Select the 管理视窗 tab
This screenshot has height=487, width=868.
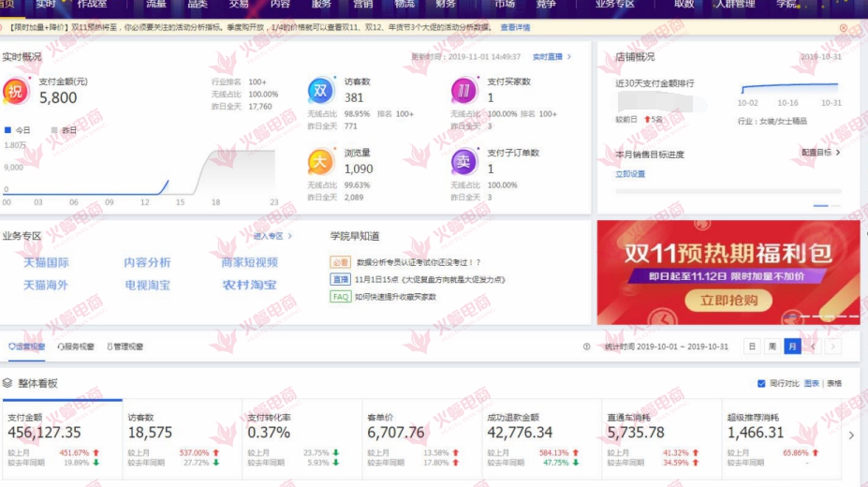[125, 347]
